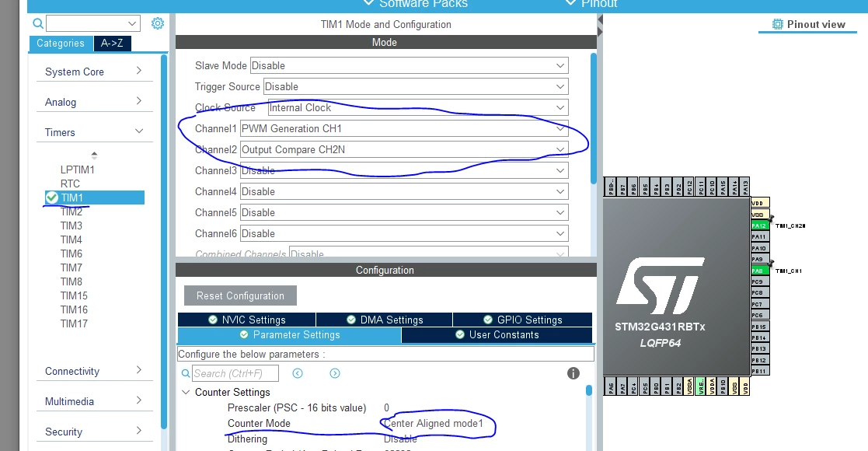The width and height of the screenshot is (868, 451).
Task: Click the PB15 pin on chip
Action: (x=759, y=327)
